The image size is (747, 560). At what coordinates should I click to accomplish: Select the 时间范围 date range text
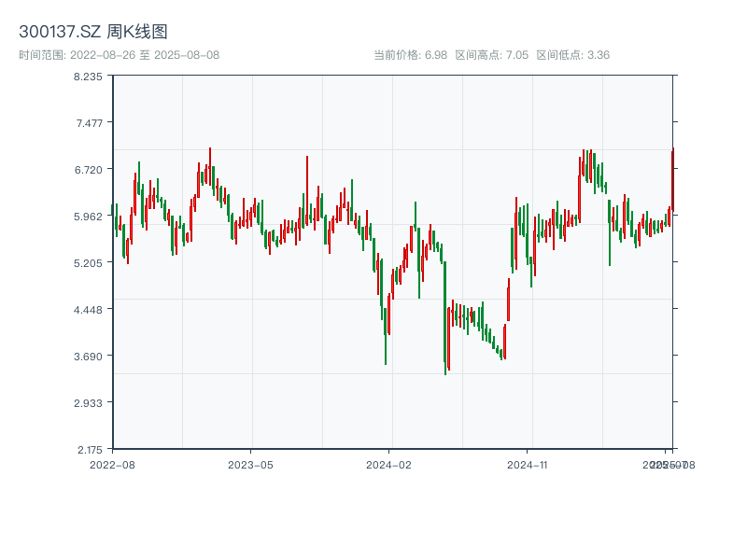(x=119, y=55)
